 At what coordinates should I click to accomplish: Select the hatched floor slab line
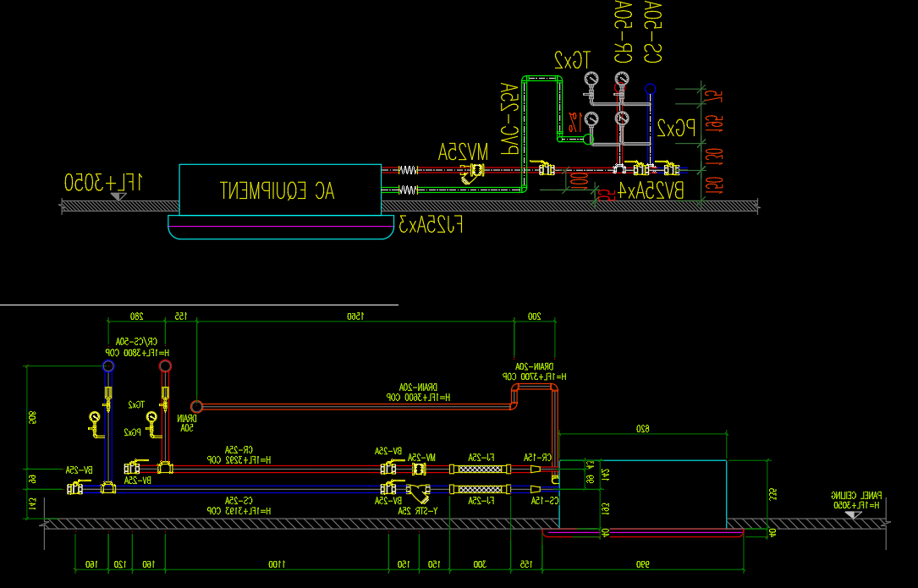click(254, 524)
